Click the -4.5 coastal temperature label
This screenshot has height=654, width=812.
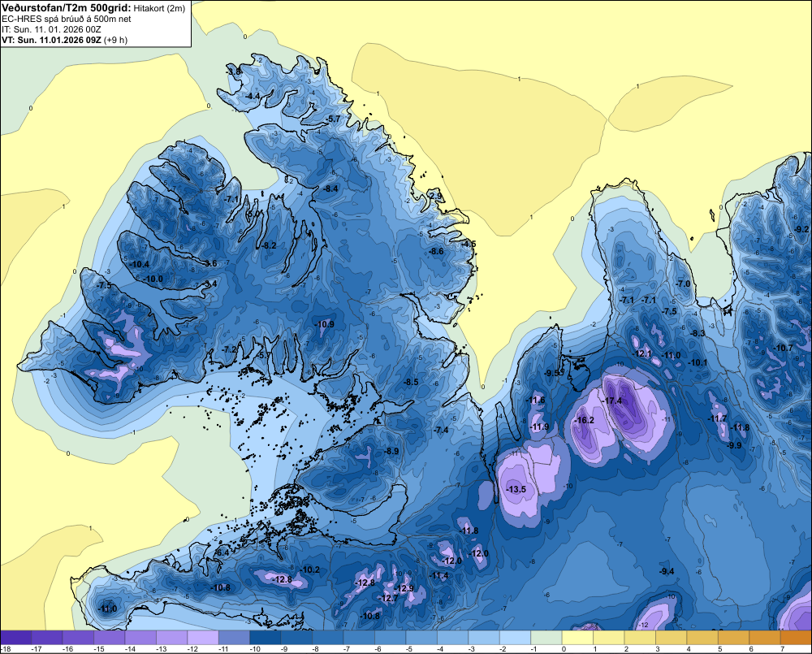tap(469, 244)
